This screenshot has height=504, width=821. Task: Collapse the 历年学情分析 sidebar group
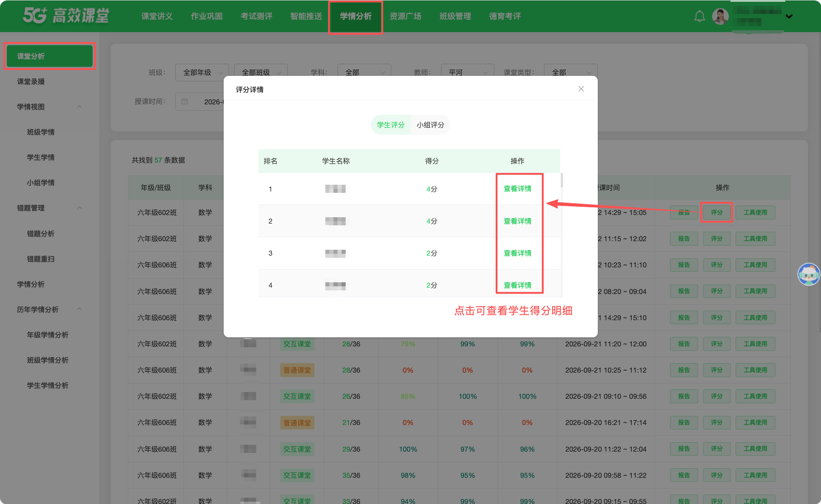click(x=80, y=309)
